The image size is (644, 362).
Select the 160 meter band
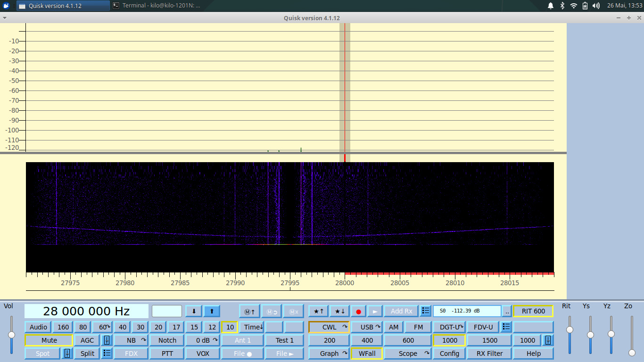pos(63,327)
